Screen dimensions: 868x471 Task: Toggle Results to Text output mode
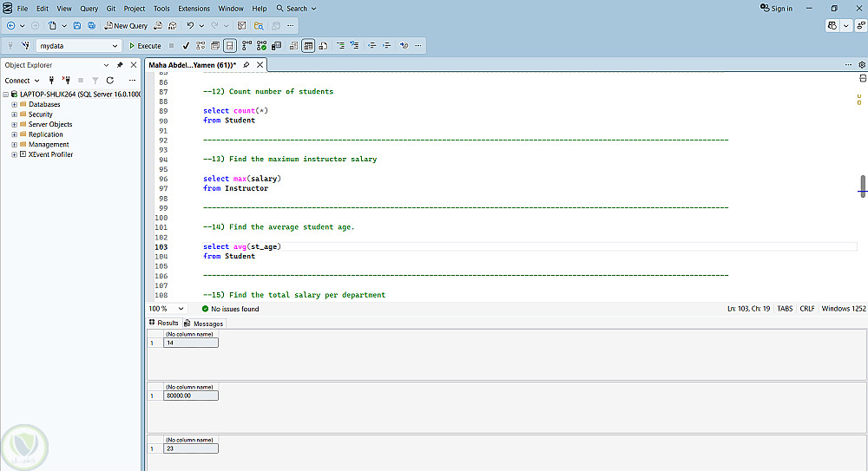pyautogui.click(x=293, y=45)
